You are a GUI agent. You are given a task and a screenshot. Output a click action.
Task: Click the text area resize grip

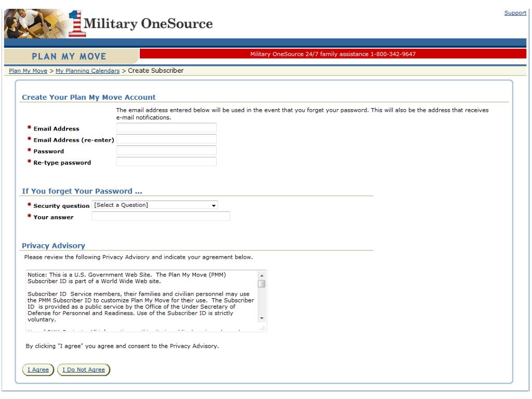[262, 328]
